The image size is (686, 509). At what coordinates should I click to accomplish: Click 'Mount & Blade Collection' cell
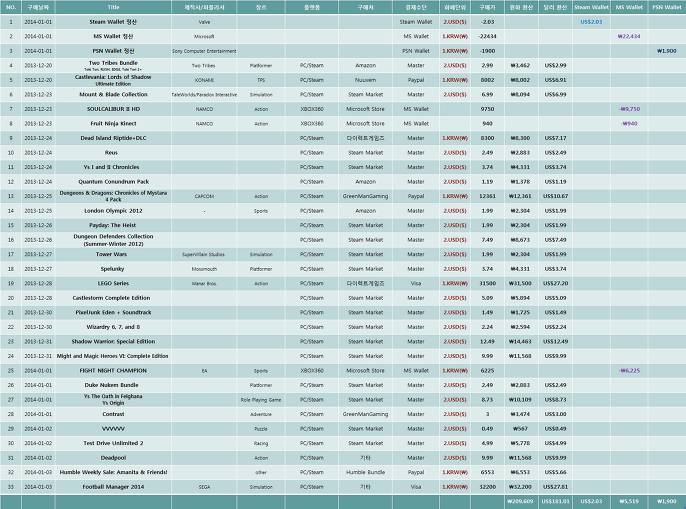pos(113,95)
